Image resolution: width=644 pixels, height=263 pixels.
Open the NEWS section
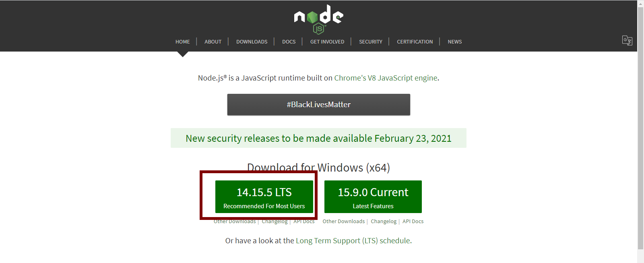click(455, 41)
